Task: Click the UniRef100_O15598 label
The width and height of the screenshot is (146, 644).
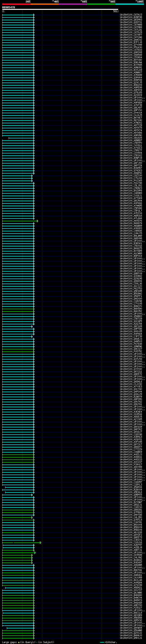Action: click(131, 555)
